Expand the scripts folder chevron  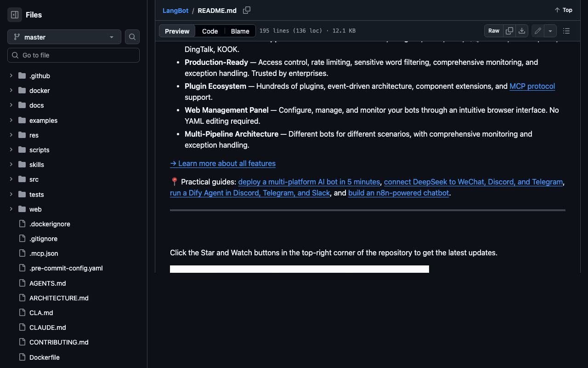[11, 150]
